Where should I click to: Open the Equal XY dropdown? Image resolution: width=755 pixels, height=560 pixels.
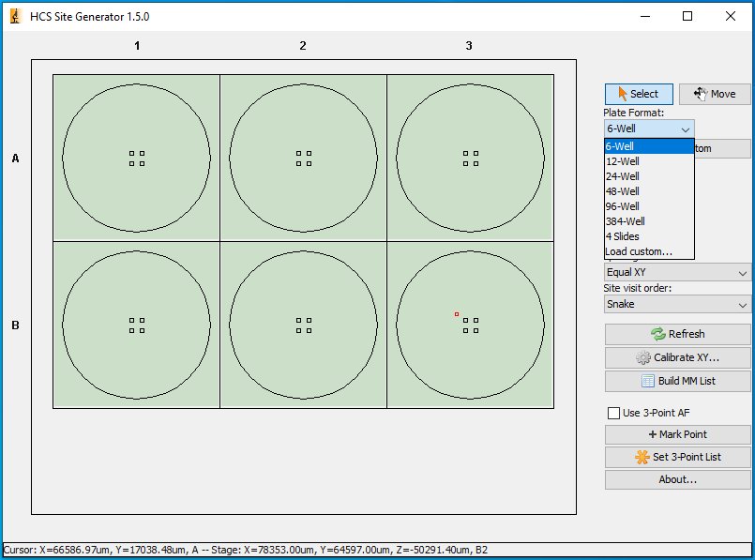click(677, 272)
